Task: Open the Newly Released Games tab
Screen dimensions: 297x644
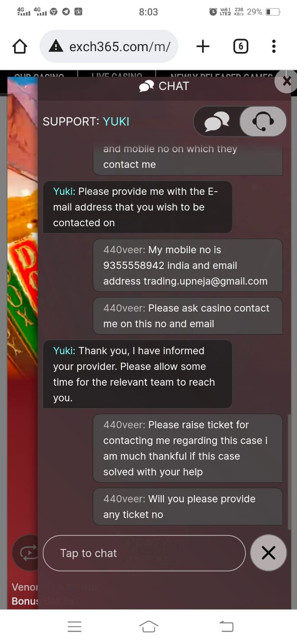Action: [x=221, y=74]
